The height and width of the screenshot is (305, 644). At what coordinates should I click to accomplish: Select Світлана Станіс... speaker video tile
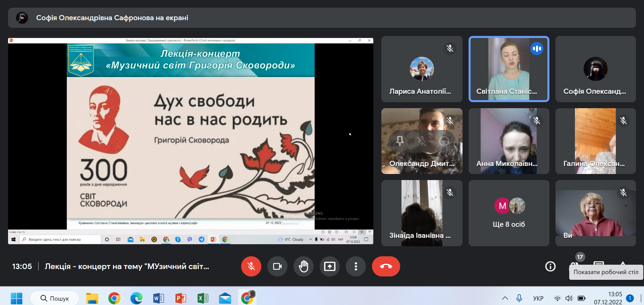click(x=508, y=69)
